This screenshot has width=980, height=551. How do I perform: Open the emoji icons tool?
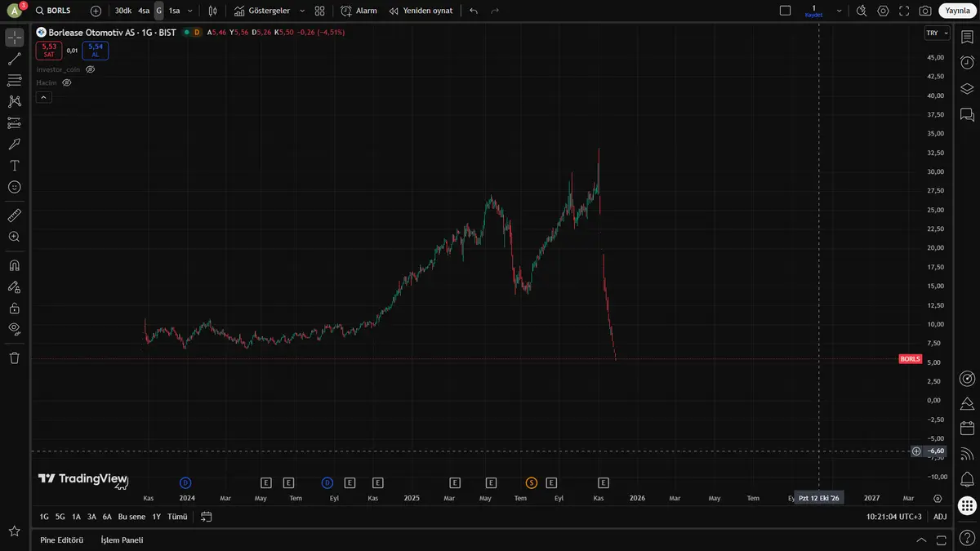pos(14,187)
